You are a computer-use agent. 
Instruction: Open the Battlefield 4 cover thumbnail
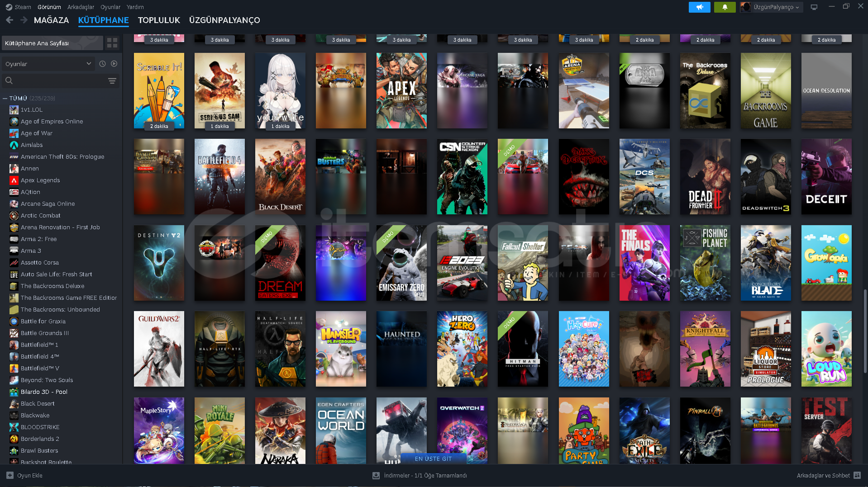point(219,176)
